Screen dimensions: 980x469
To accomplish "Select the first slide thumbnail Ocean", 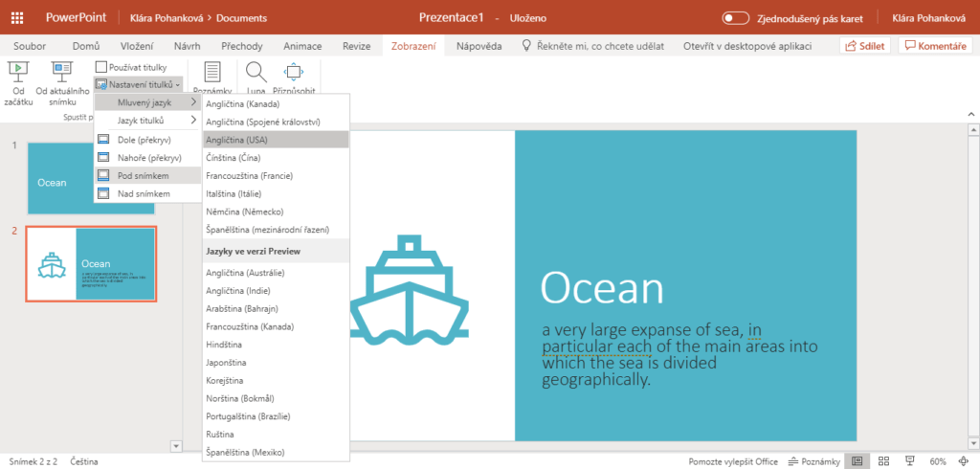I will pyautogui.click(x=91, y=178).
